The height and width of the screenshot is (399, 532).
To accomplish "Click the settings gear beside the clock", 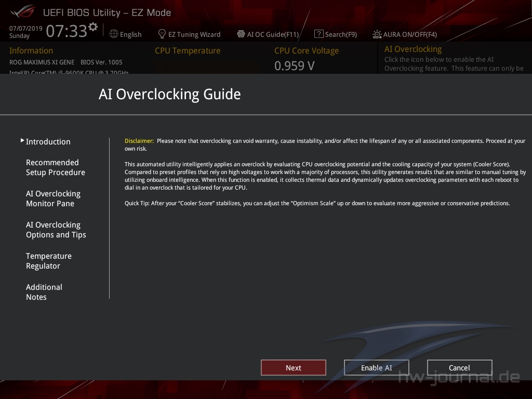I will (93, 27).
